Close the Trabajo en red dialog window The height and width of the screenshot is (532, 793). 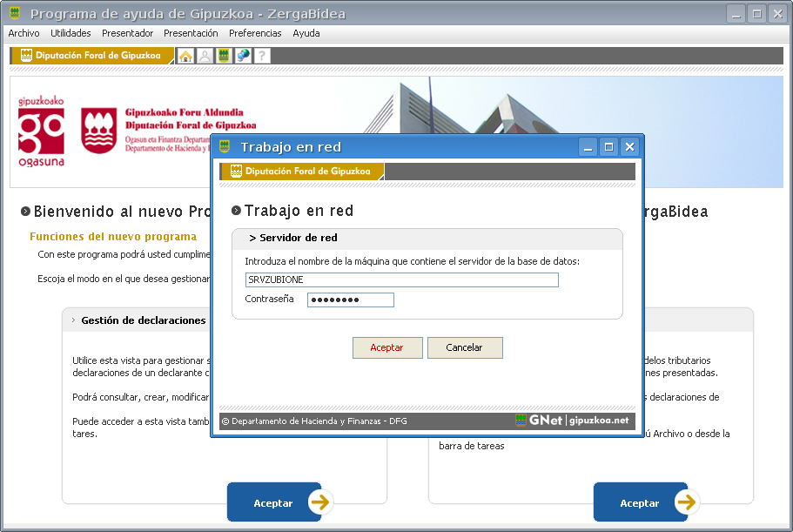[x=629, y=147]
